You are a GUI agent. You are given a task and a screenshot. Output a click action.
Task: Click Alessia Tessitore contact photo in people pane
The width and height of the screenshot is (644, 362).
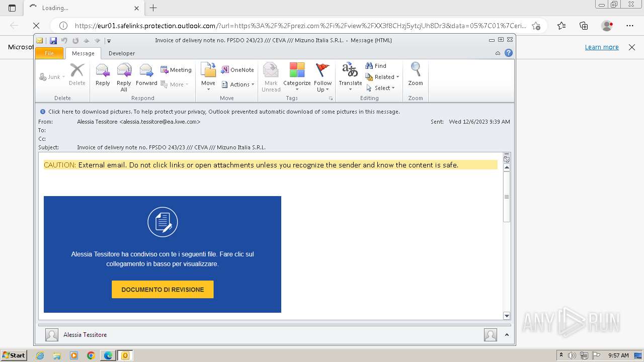[x=51, y=335]
